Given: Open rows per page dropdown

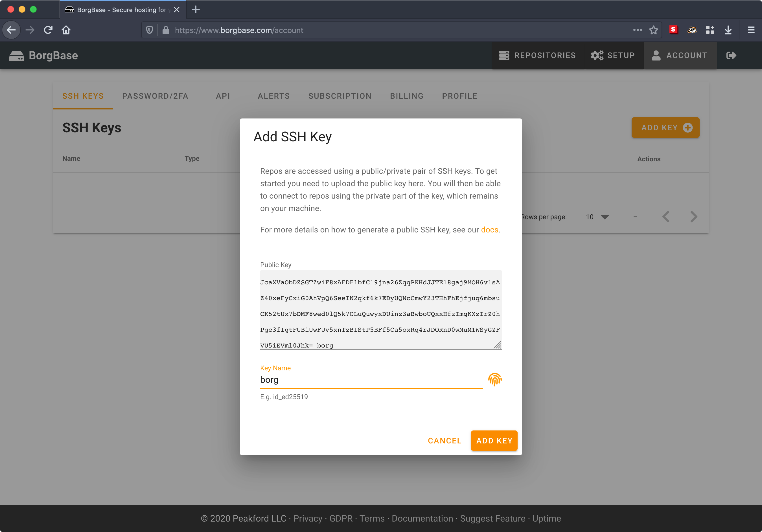Looking at the screenshot, I should tap(598, 217).
